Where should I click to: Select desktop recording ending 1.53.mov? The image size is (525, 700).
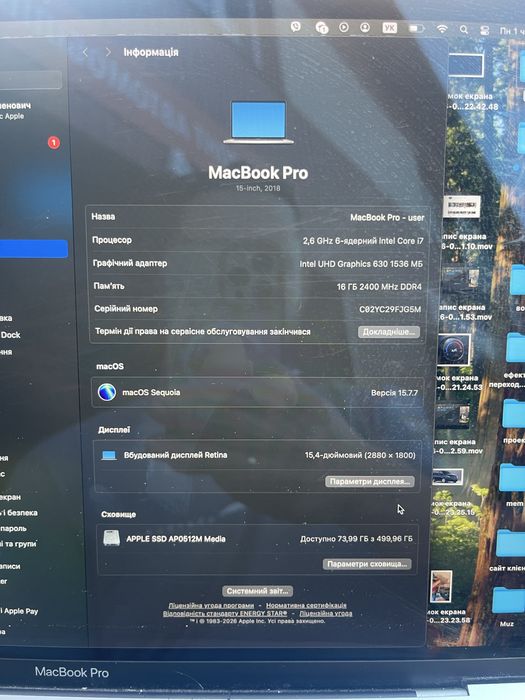(464, 295)
